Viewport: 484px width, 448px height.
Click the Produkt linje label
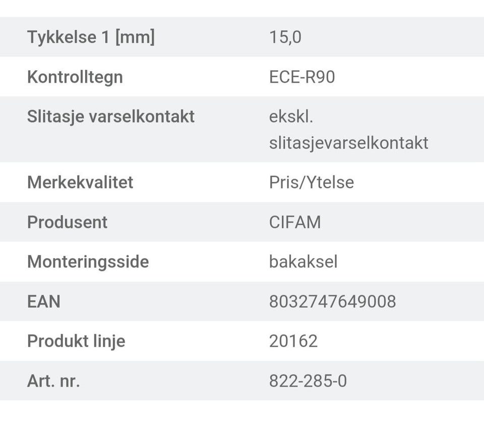(x=76, y=341)
